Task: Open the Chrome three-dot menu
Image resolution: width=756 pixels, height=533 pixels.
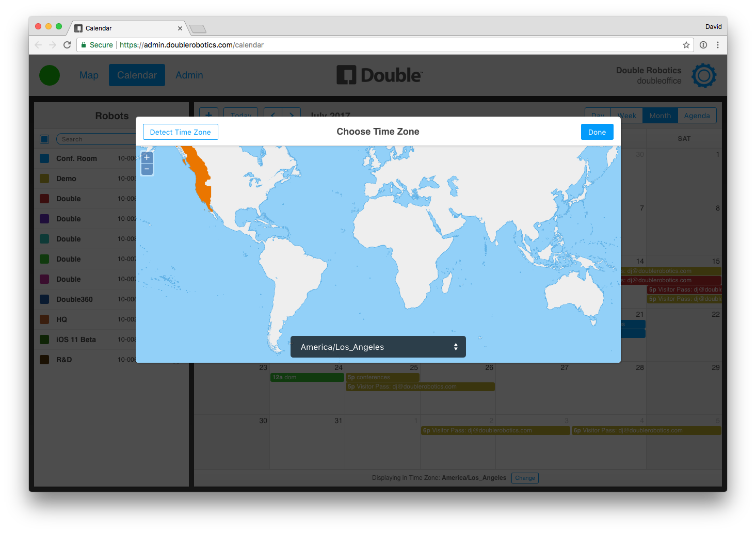Action: coord(718,45)
